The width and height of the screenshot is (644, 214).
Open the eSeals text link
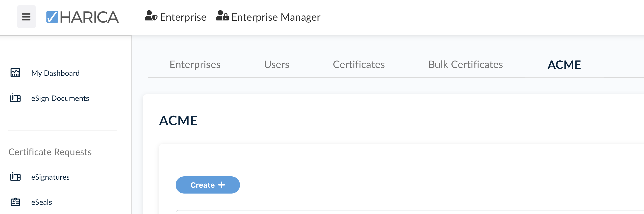click(41, 202)
